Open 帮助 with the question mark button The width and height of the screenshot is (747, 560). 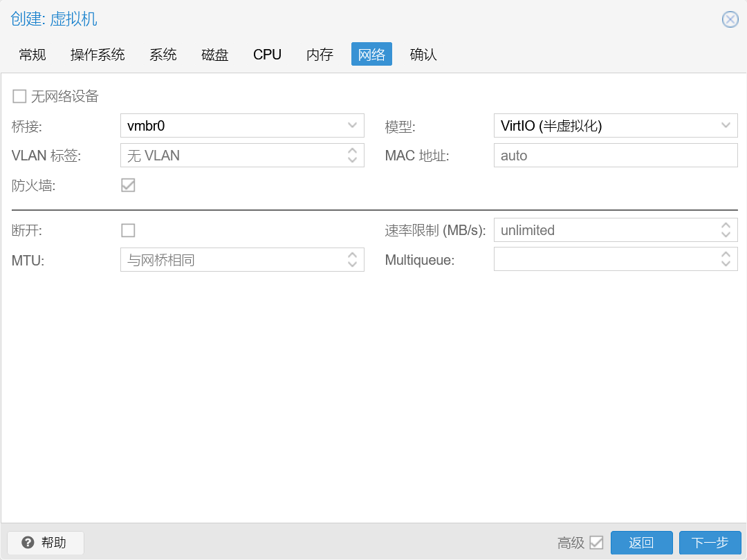(46, 543)
